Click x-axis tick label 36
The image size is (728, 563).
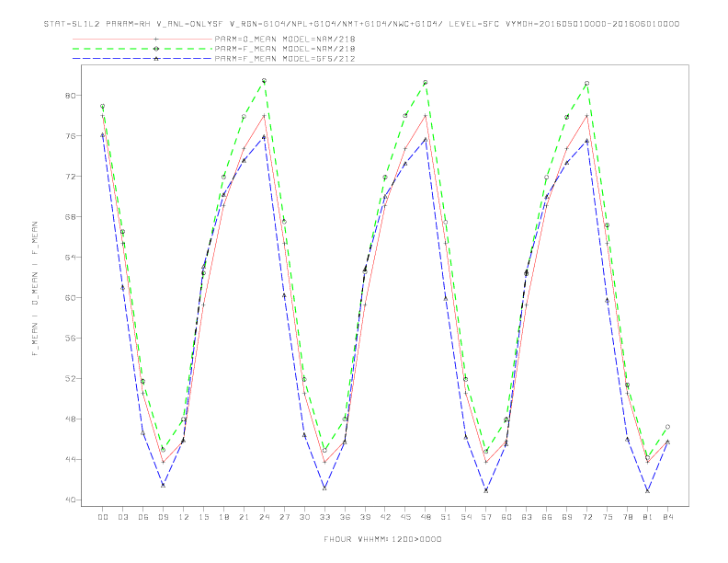(345, 517)
